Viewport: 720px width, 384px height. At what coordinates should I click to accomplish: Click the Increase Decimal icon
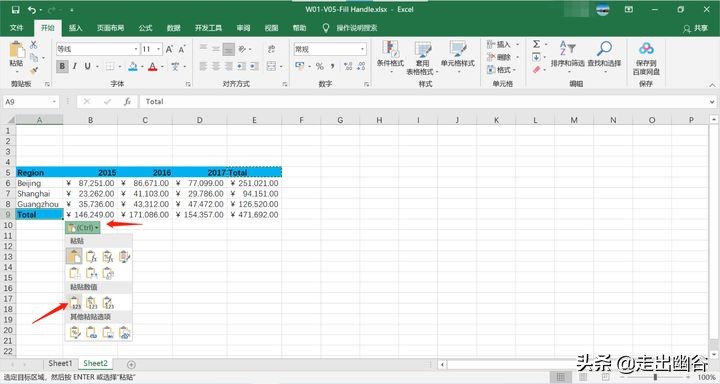[x=348, y=67]
